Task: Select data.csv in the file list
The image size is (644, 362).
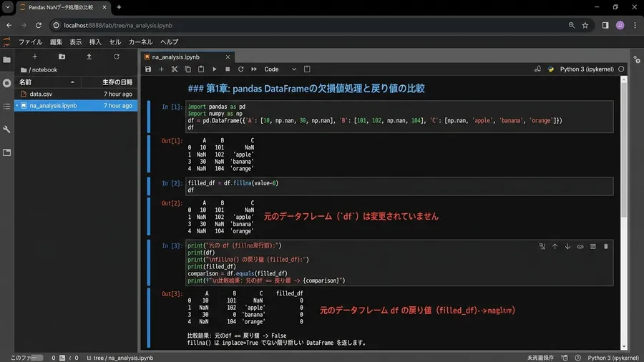Action: pyautogui.click(x=76, y=94)
